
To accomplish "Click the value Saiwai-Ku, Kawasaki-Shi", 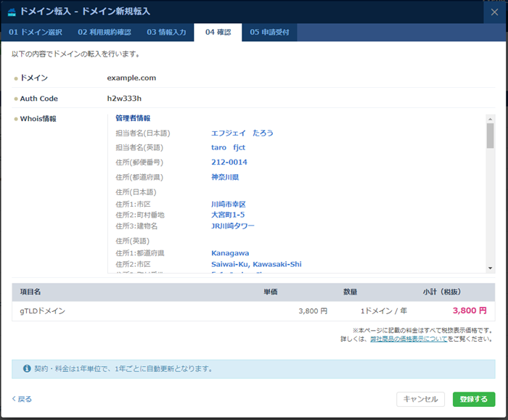I will (x=256, y=264).
